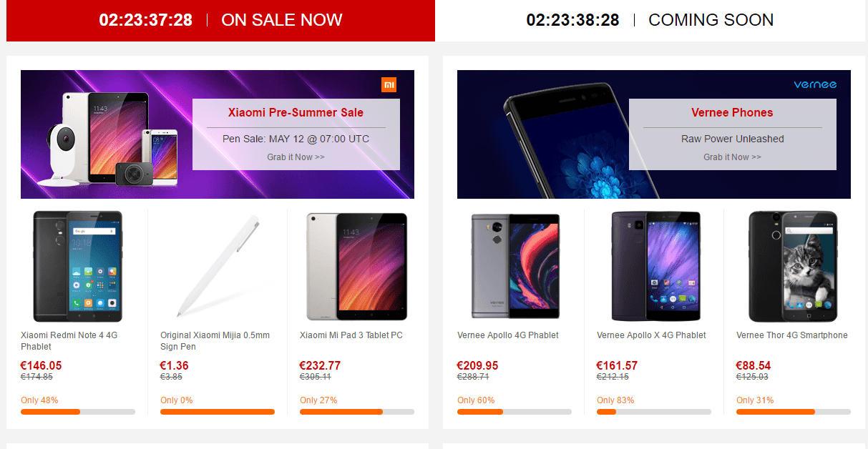Open the Vernee Apollo X phone image
The width and height of the screenshot is (868, 449).
[x=653, y=267]
